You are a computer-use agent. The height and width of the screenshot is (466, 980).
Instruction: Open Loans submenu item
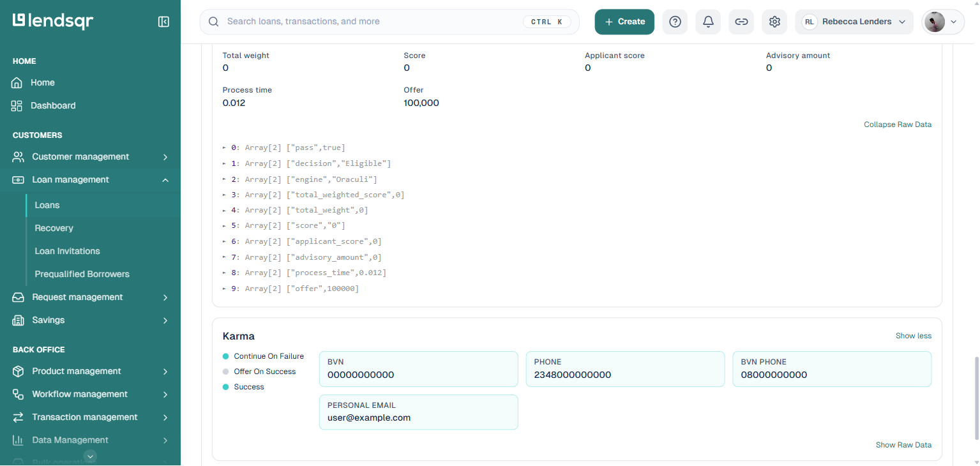[47, 205]
